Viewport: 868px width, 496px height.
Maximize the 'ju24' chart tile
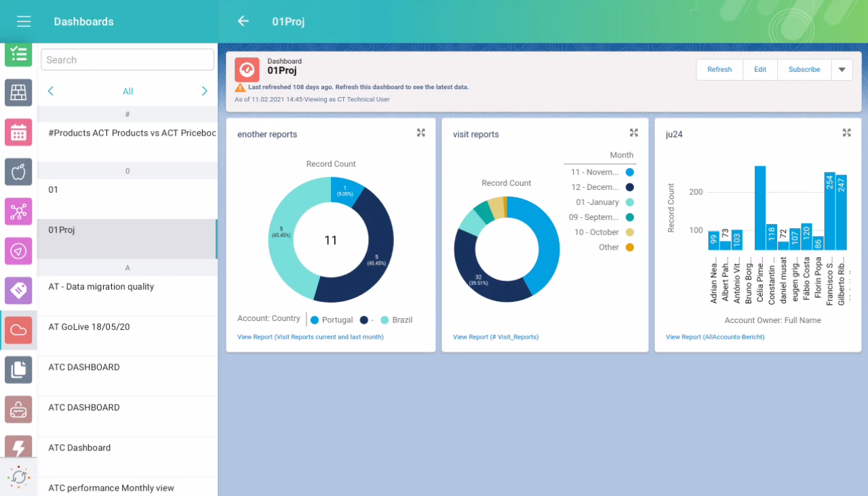point(846,133)
